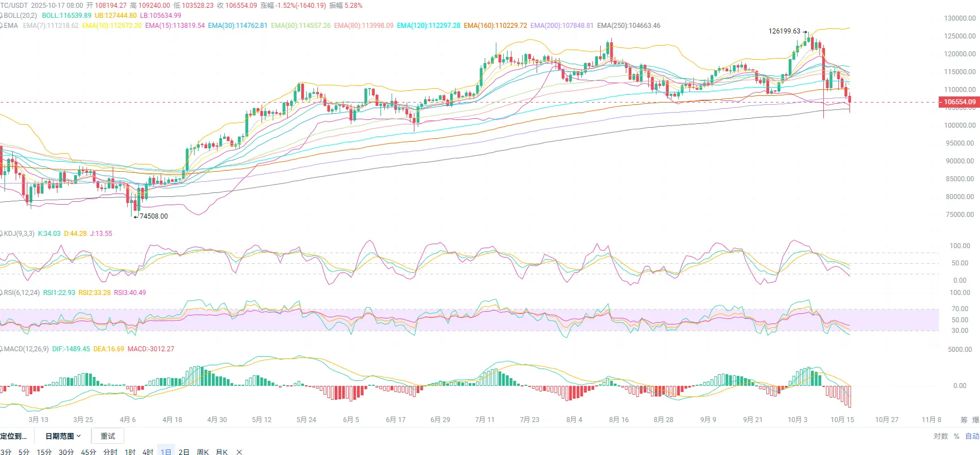Viewport: 980px width, 455px height.
Task: Open the KDJ(9,3,3) indicator label
Action: (19, 234)
